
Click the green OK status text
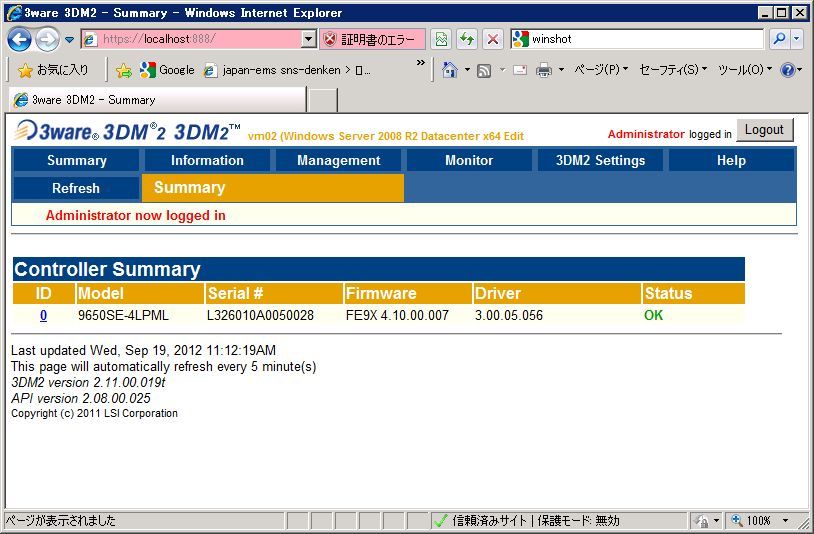(x=653, y=316)
